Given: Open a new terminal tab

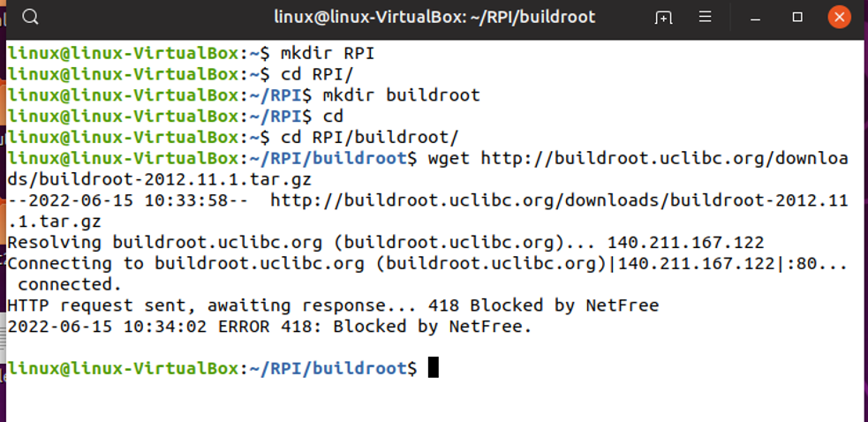Looking at the screenshot, I should (663, 18).
